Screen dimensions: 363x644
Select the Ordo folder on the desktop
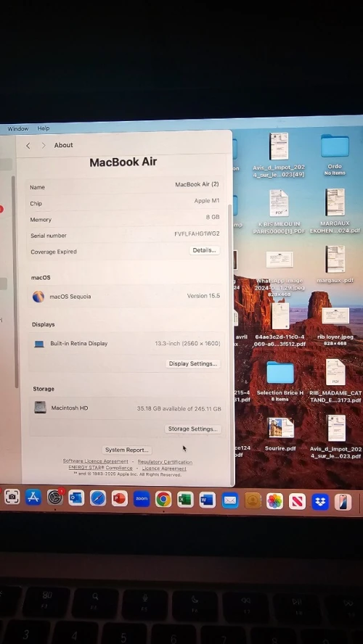335,146
